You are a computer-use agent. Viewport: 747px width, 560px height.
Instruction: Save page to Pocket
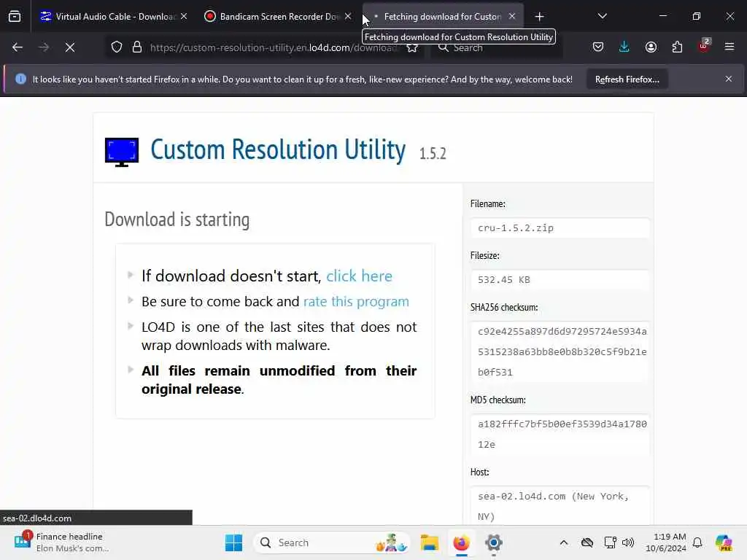[x=598, y=47]
